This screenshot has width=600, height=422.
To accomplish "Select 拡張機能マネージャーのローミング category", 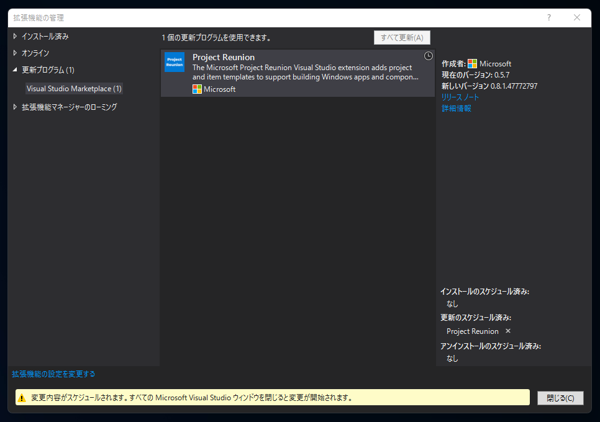I will click(x=69, y=107).
